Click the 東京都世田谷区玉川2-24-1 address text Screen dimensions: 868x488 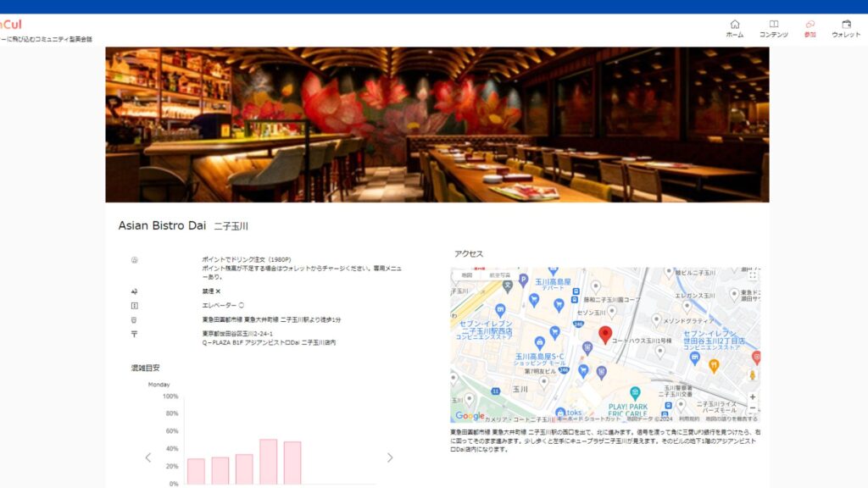(x=237, y=334)
